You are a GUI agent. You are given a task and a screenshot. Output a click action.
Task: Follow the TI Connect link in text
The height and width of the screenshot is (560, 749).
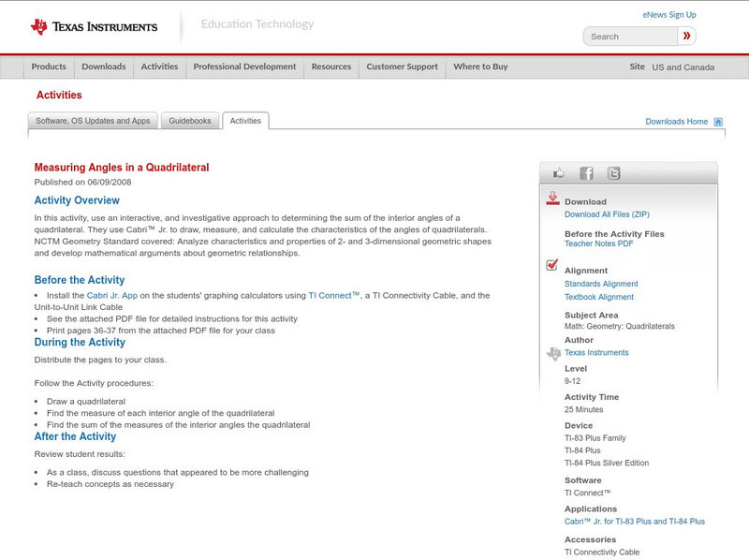point(333,296)
